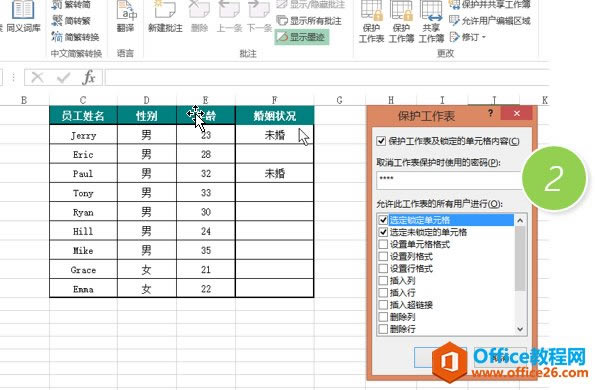Click the Delete comment (删除) icon
The width and height of the screenshot is (595, 390).
[x=199, y=16]
